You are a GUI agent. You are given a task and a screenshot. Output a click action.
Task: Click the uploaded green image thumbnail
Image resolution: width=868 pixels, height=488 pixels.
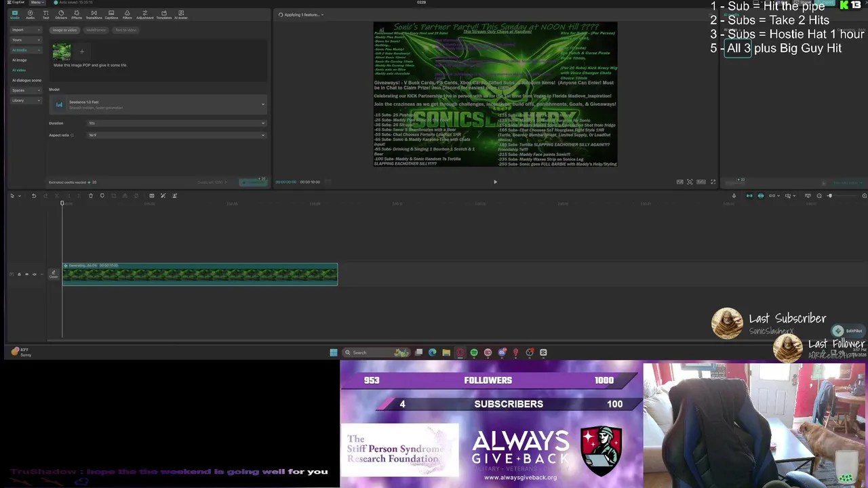(62, 52)
